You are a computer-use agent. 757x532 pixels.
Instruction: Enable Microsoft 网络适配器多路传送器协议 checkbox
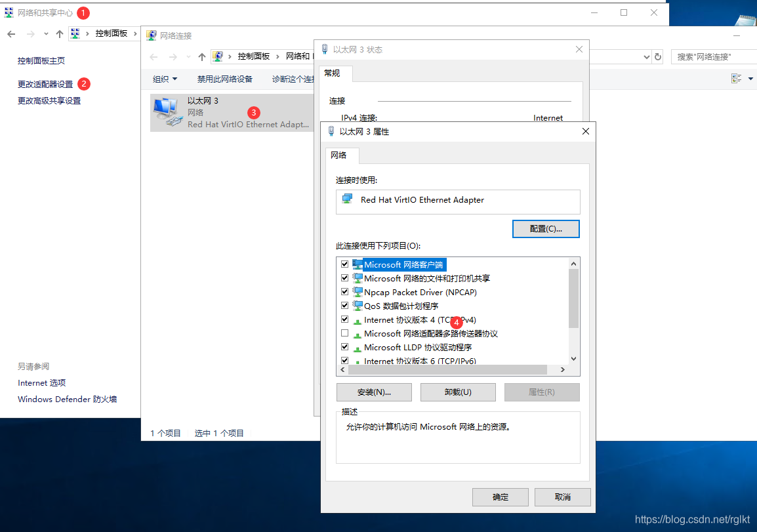pos(344,333)
